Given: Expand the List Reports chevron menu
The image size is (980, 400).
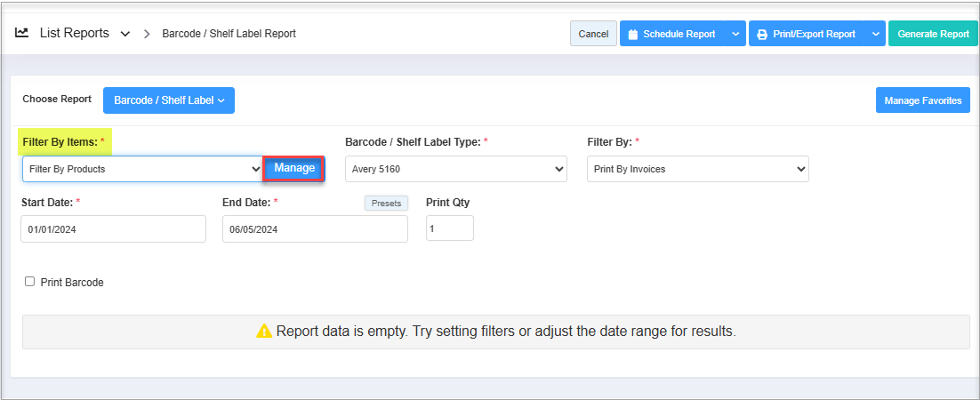Looking at the screenshot, I should pos(125,34).
